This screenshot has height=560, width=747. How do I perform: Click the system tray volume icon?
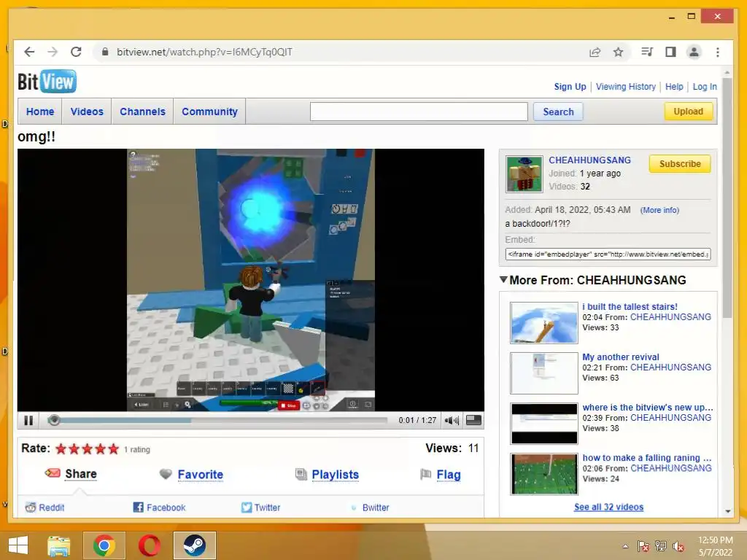point(678,546)
